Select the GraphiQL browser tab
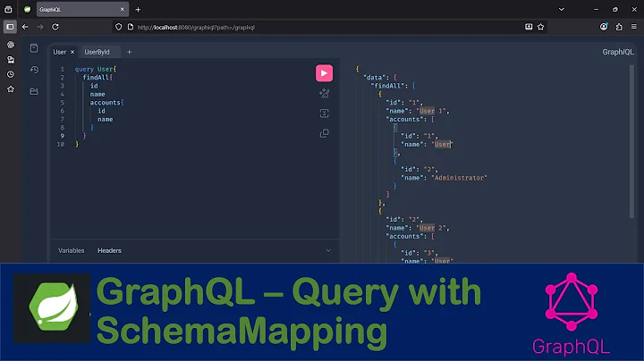Screen dimensions: 644x361 click(82, 10)
